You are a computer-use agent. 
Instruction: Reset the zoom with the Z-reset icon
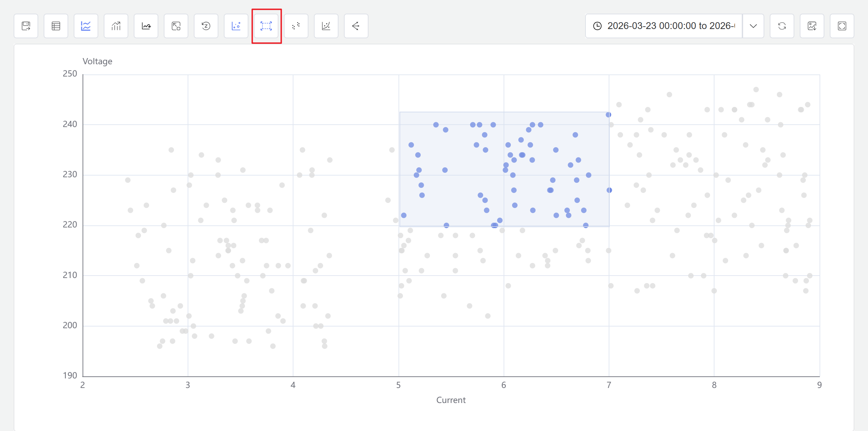coord(206,26)
